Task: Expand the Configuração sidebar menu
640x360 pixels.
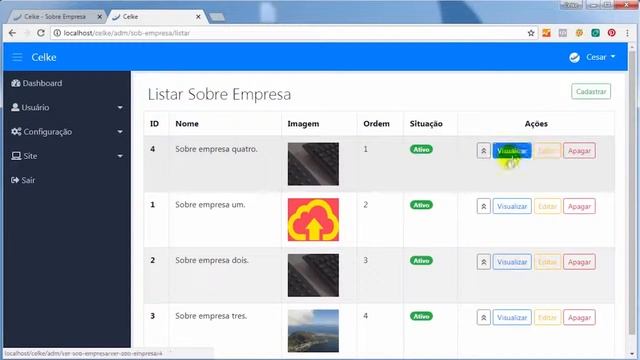Action: (x=67, y=131)
